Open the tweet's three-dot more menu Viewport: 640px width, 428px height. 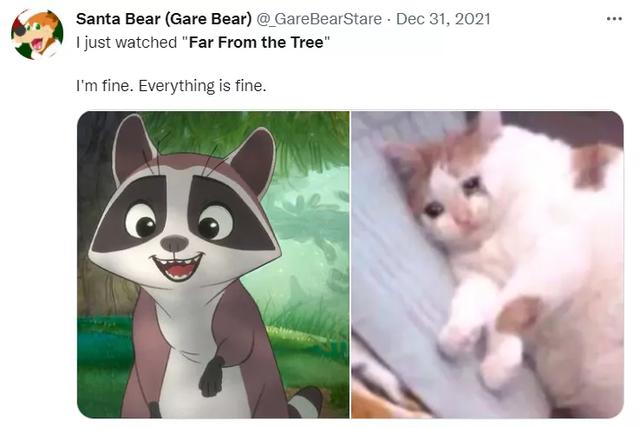tap(614, 19)
